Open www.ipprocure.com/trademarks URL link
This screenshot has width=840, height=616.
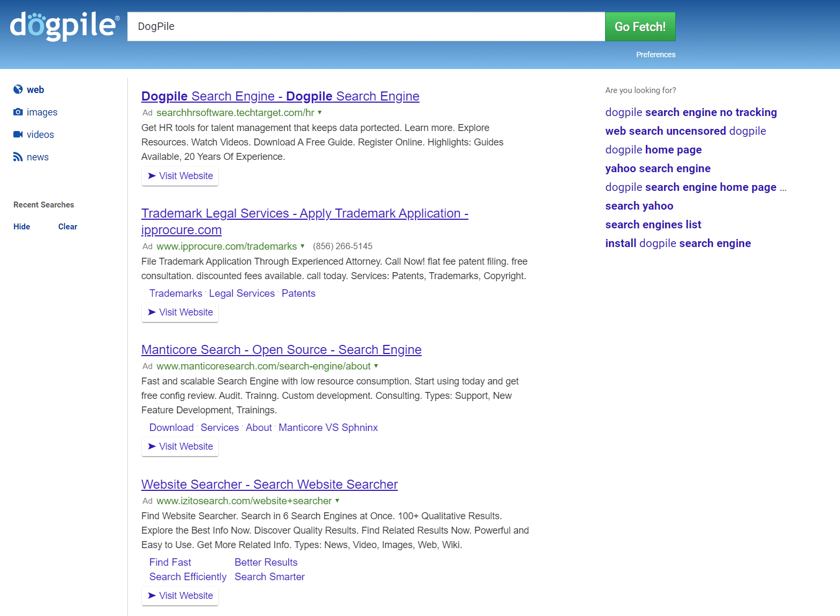227,247
